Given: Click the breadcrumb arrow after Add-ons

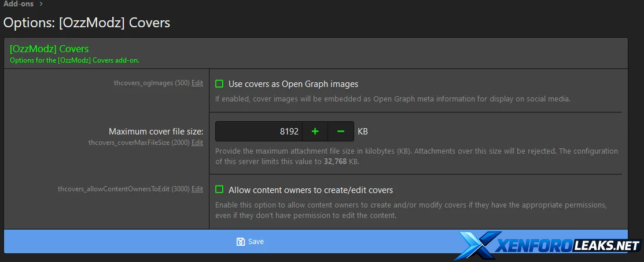Looking at the screenshot, I should (x=42, y=4).
